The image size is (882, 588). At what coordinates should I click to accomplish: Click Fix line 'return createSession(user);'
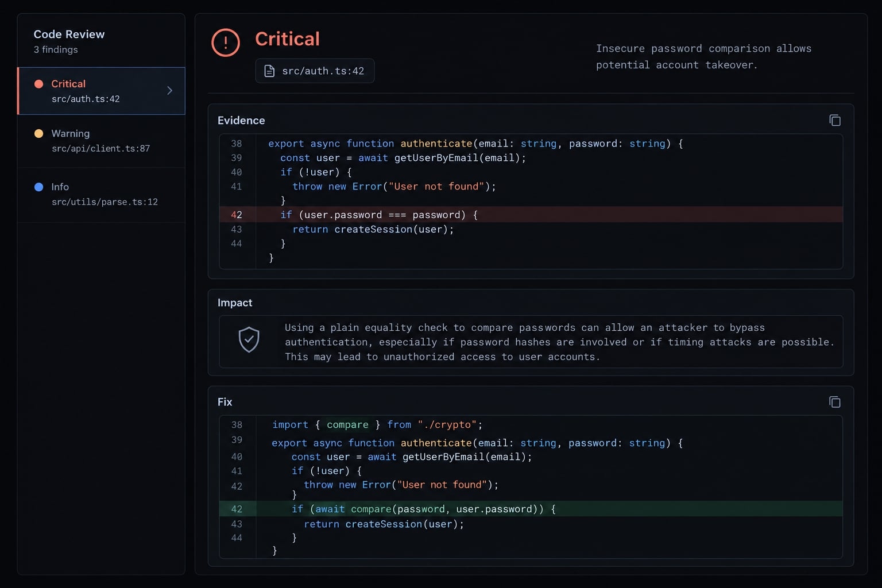(384, 524)
